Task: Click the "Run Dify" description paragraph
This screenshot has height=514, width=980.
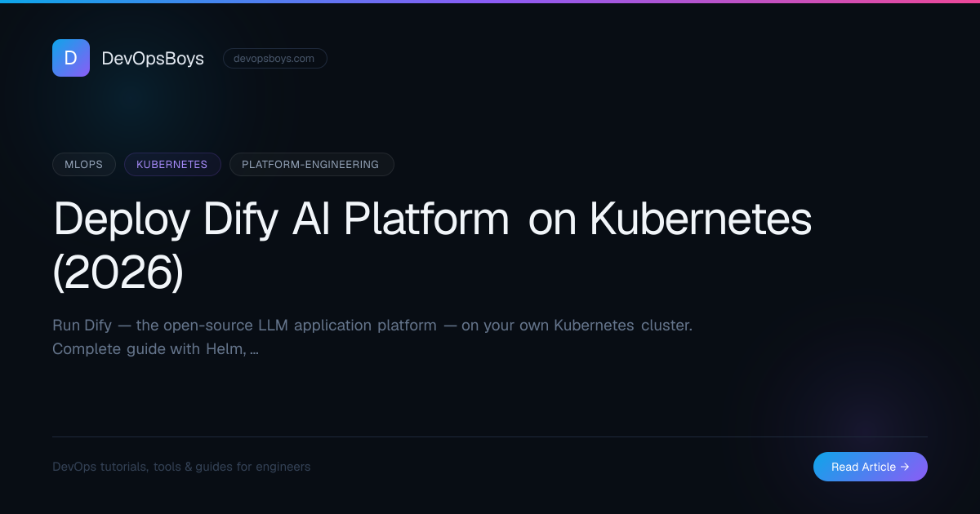Action: pos(372,337)
